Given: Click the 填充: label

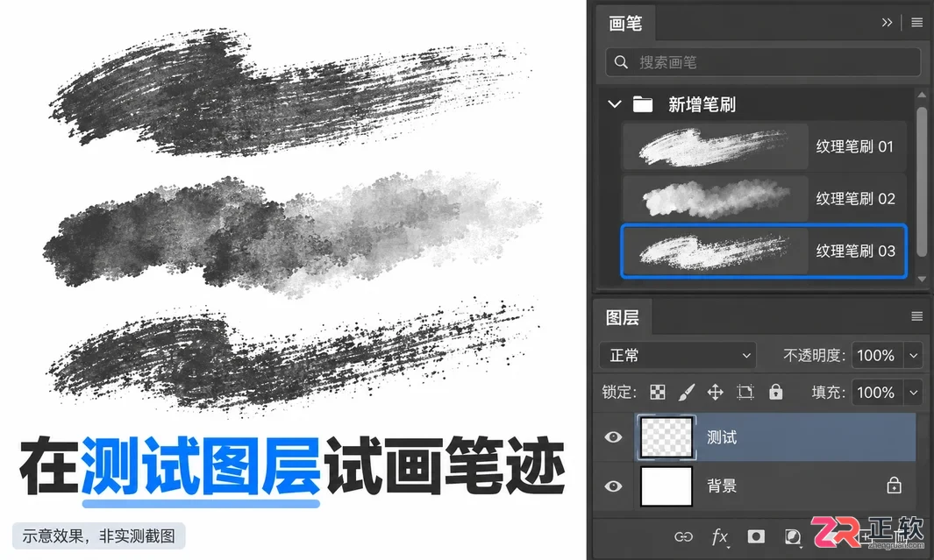Looking at the screenshot, I should pos(829,393).
